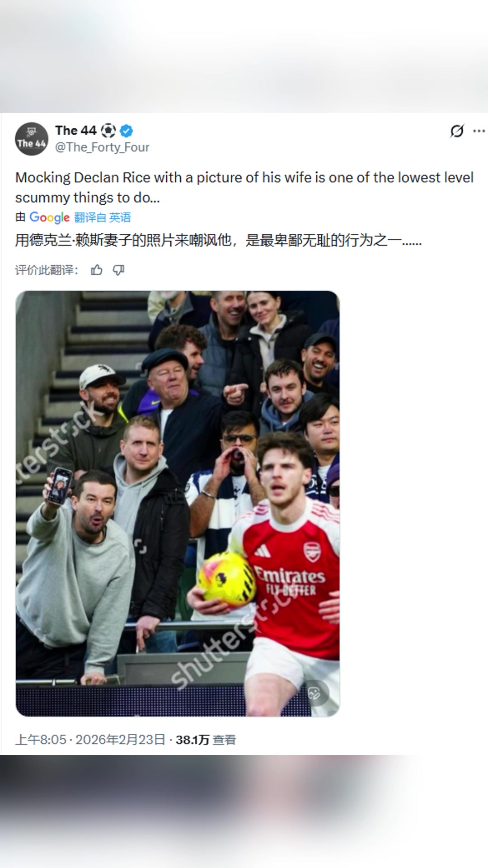Click the 38.1万 查看 view count
This screenshot has height=868, width=488.
tap(206, 740)
